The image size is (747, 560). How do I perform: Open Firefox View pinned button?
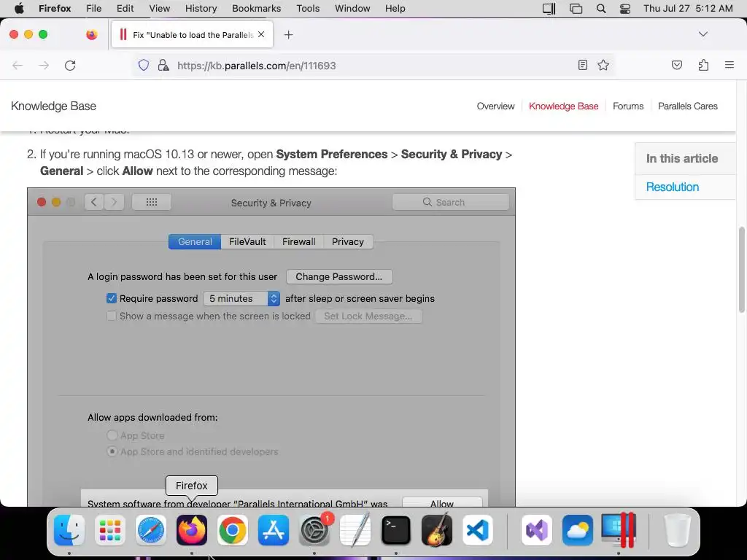pos(91,34)
